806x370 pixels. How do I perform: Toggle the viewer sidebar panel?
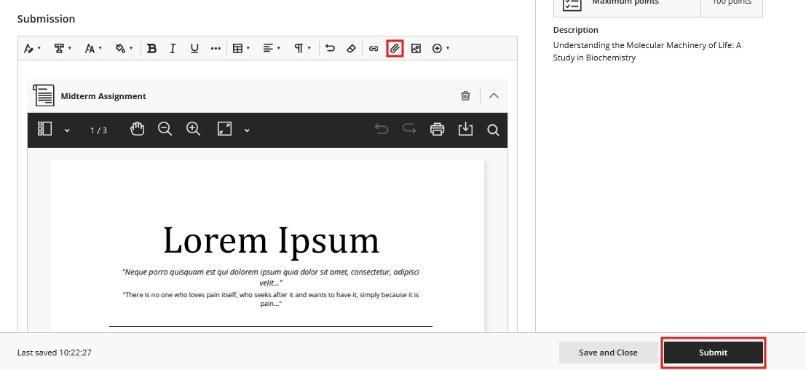[45, 129]
